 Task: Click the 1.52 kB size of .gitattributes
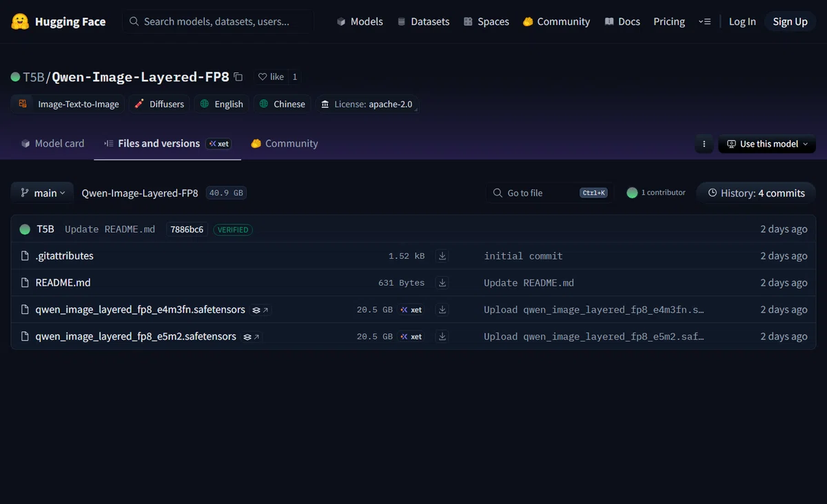[407, 255]
